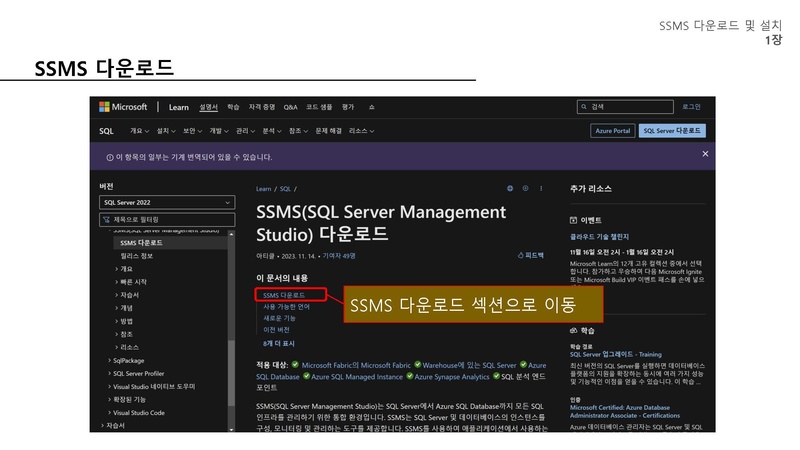The width and height of the screenshot is (800, 450).
Task: Click the info icon in the purple banner
Action: (x=110, y=157)
